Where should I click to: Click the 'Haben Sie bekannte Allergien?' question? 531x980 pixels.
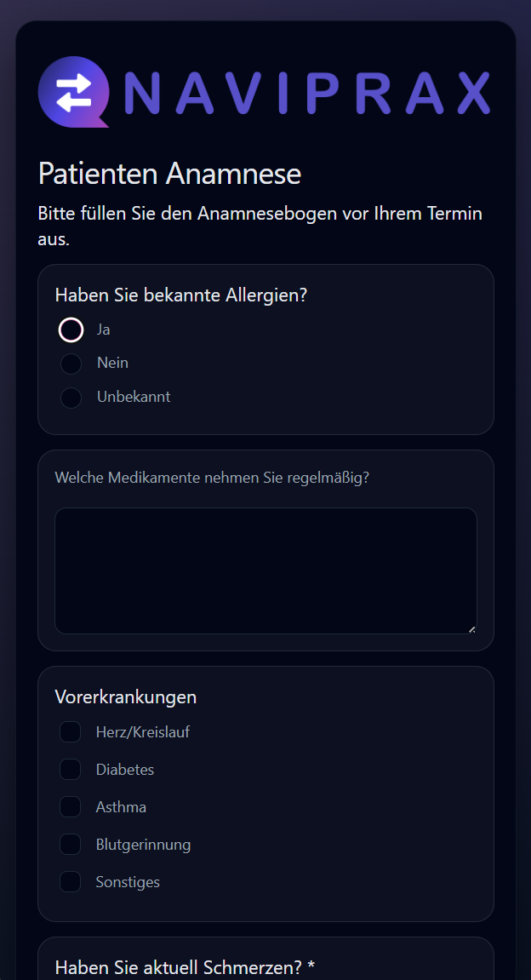tap(180, 295)
